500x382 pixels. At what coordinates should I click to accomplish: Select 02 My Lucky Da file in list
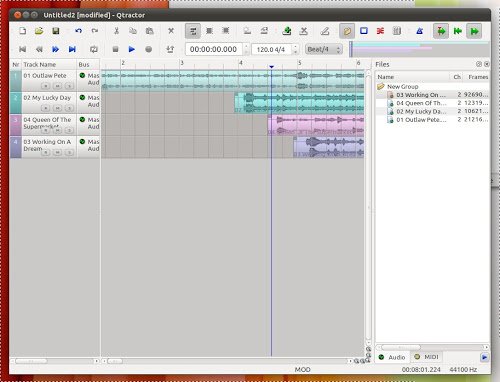point(433,111)
